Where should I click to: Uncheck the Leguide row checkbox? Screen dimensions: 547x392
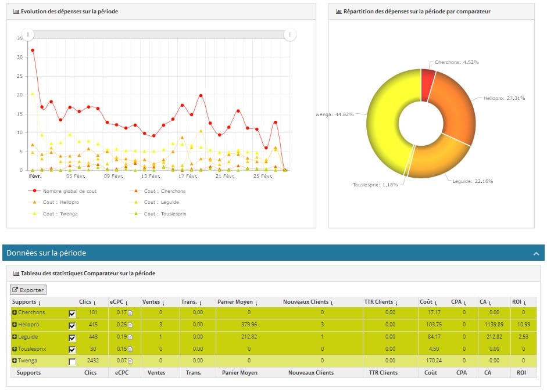72,338
